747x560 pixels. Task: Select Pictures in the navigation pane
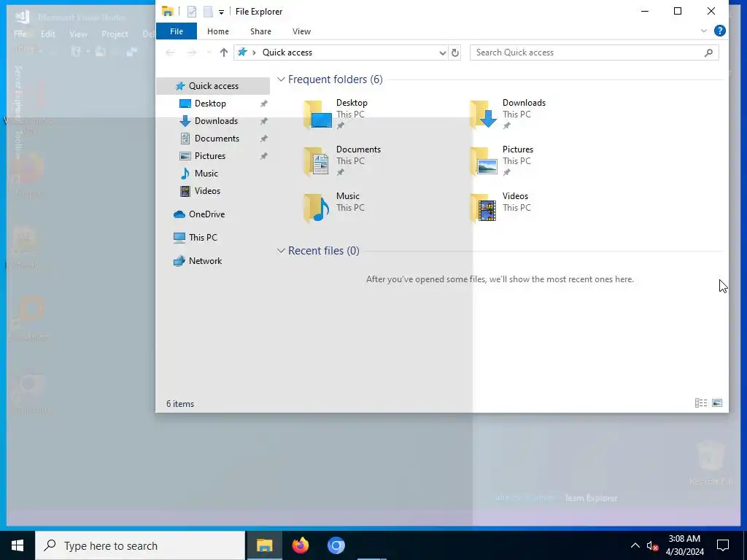click(x=209, y=156)
